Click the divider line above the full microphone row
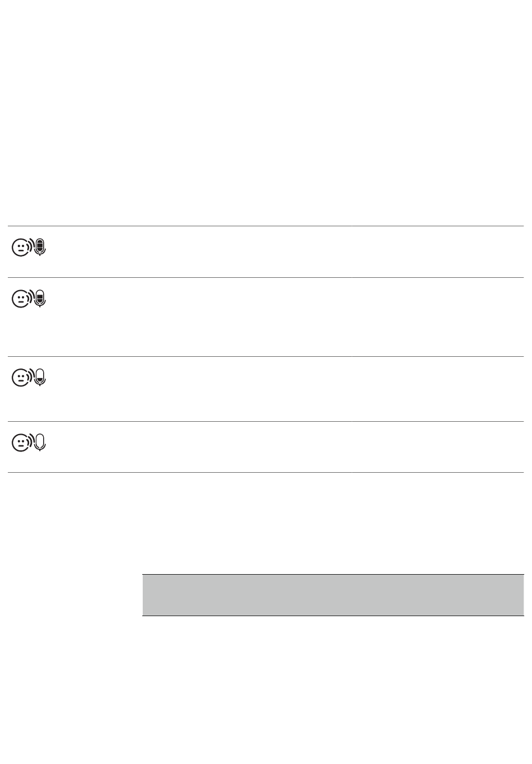This screenshot has width=532, height=764. coord(265,226)
